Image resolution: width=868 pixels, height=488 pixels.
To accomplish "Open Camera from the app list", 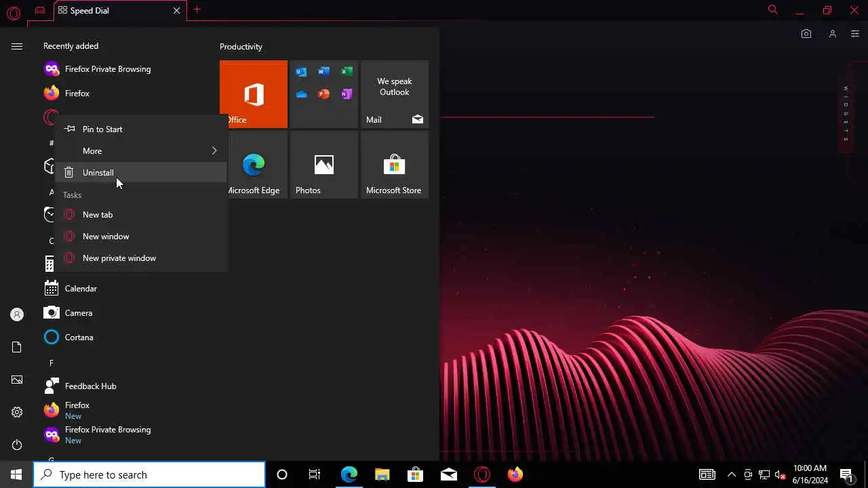I will tap(68, 313).
